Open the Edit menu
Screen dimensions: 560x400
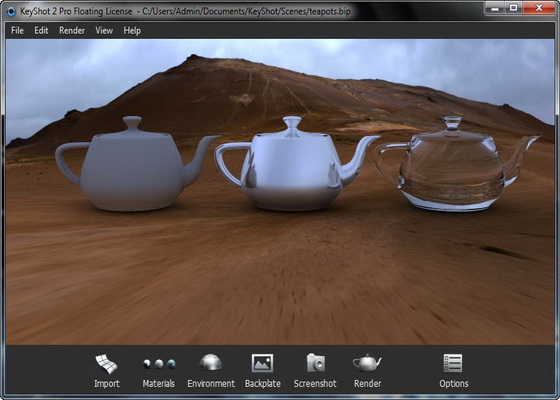point(41,31)
